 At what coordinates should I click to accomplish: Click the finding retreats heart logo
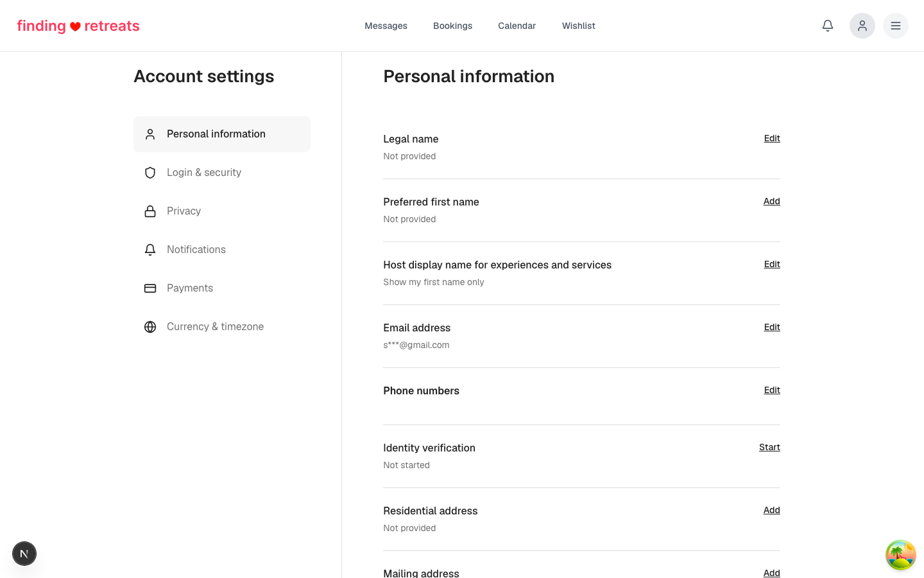[x=78, y=26]
